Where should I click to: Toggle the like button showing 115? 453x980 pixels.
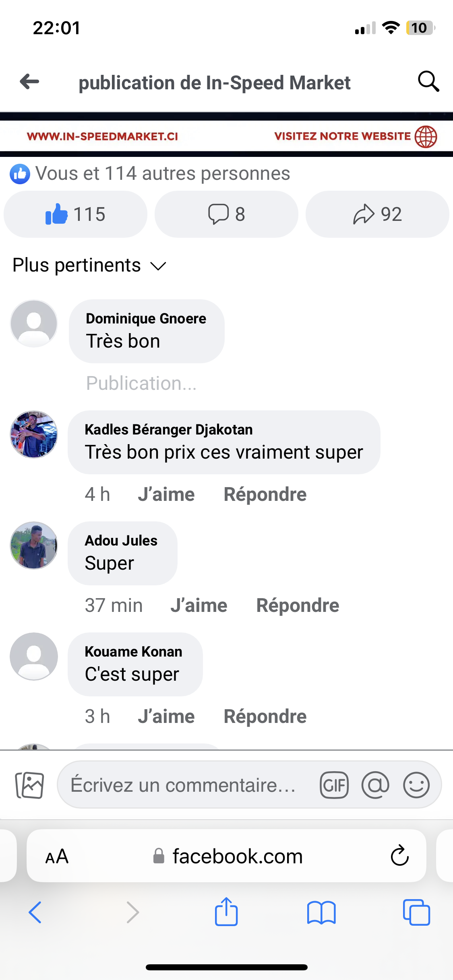click(x=75, y=214)
